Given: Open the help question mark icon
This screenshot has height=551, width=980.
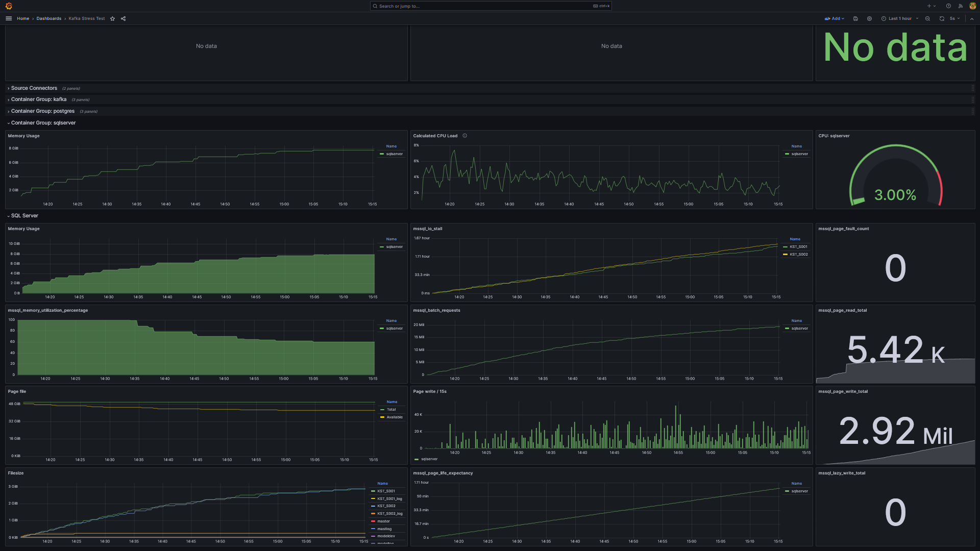Looking at the screenshot, I should tap(948, 6).
